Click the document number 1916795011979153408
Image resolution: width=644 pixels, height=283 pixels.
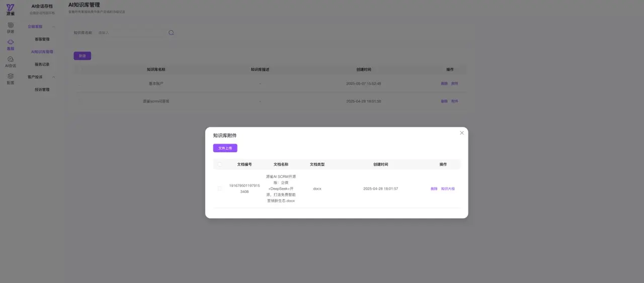tap(245, 188)
